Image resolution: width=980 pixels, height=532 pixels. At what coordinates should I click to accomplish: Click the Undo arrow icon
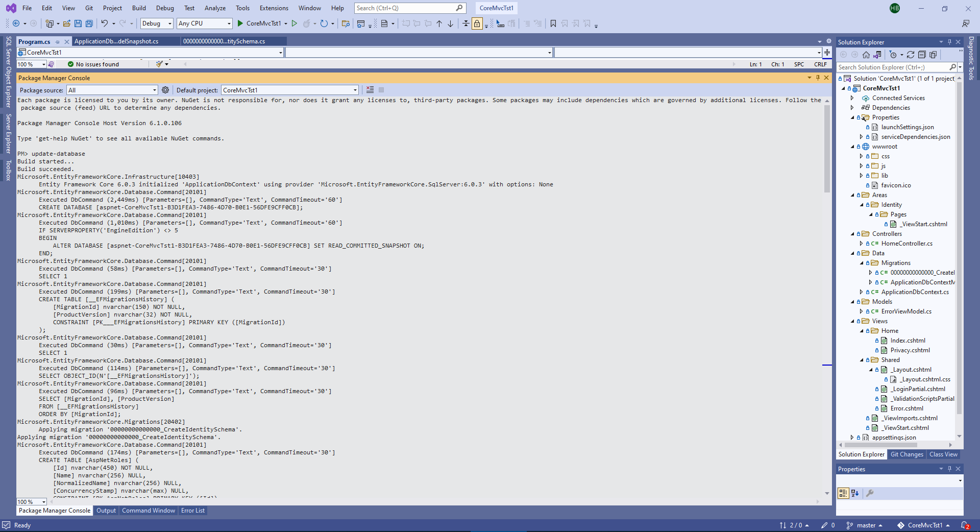click(104, 23)
